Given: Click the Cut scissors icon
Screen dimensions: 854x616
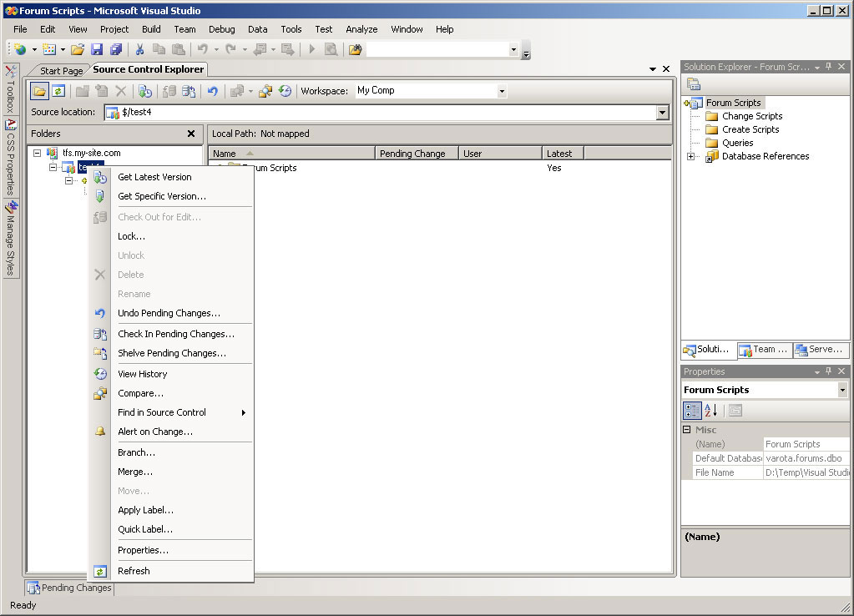Looking at the screenshot, I should click(140, 49).
